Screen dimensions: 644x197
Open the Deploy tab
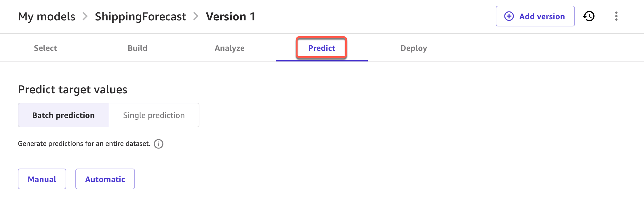(x=414, y=48)
